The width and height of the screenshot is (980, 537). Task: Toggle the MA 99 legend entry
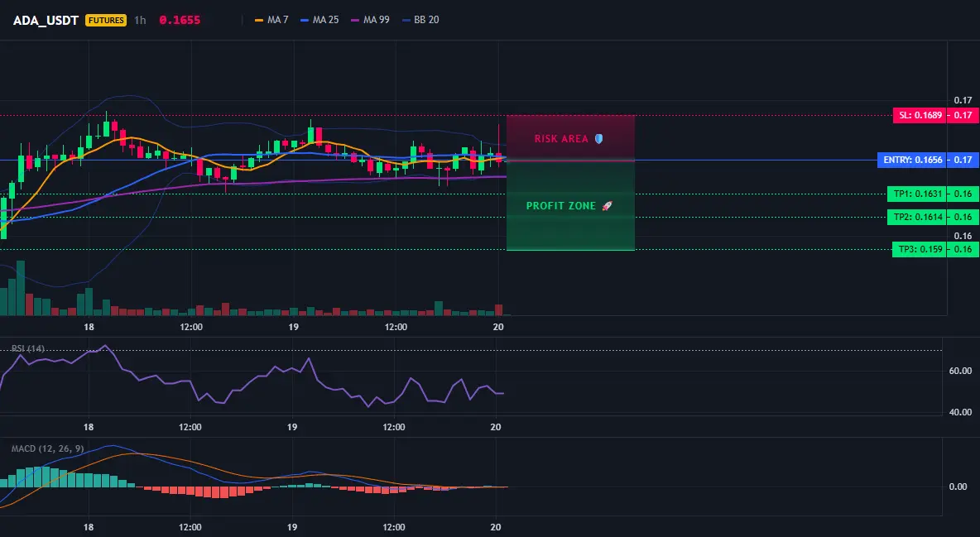pos(370,20)
